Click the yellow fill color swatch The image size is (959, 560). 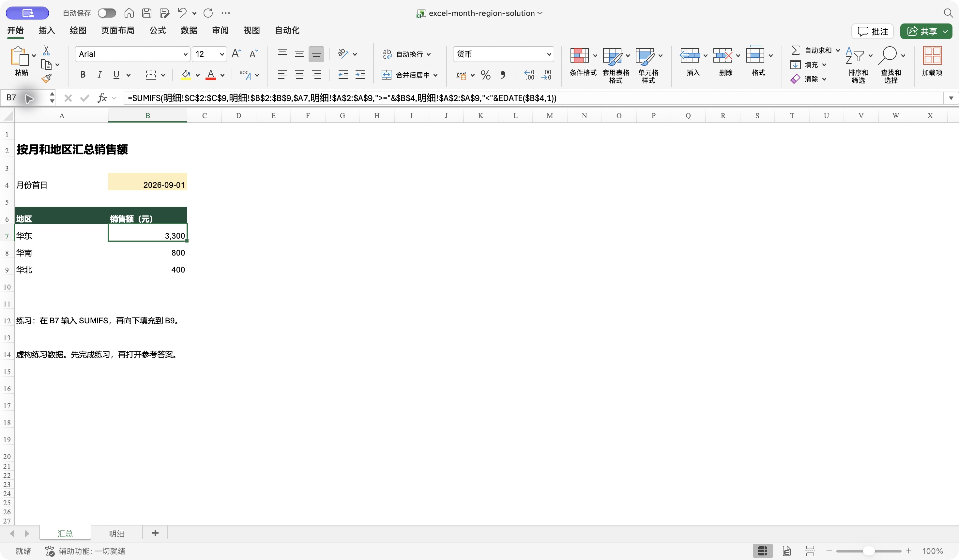tap(186, 75)
